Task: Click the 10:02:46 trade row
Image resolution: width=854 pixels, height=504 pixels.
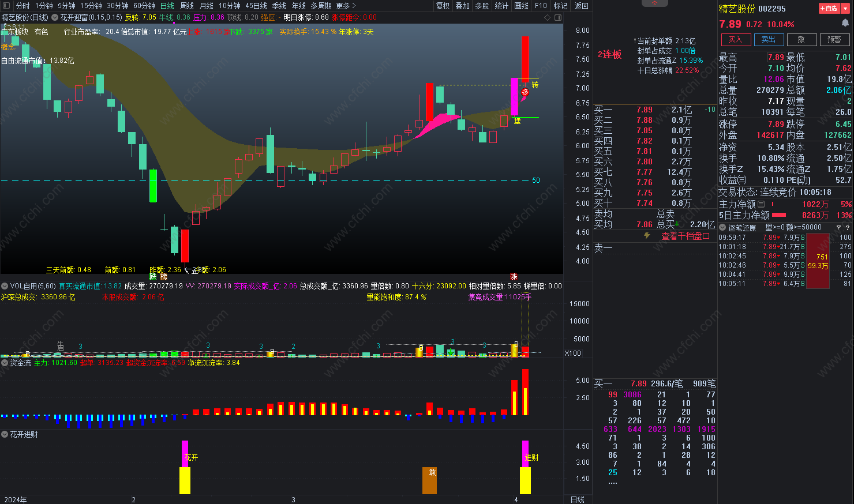Action: click(x=785, y=265)
